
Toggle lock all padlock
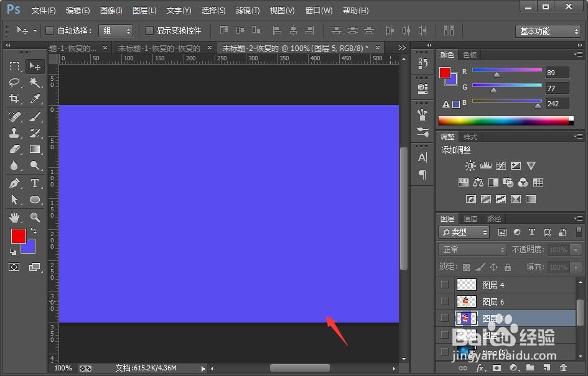[x=507, y=267]
